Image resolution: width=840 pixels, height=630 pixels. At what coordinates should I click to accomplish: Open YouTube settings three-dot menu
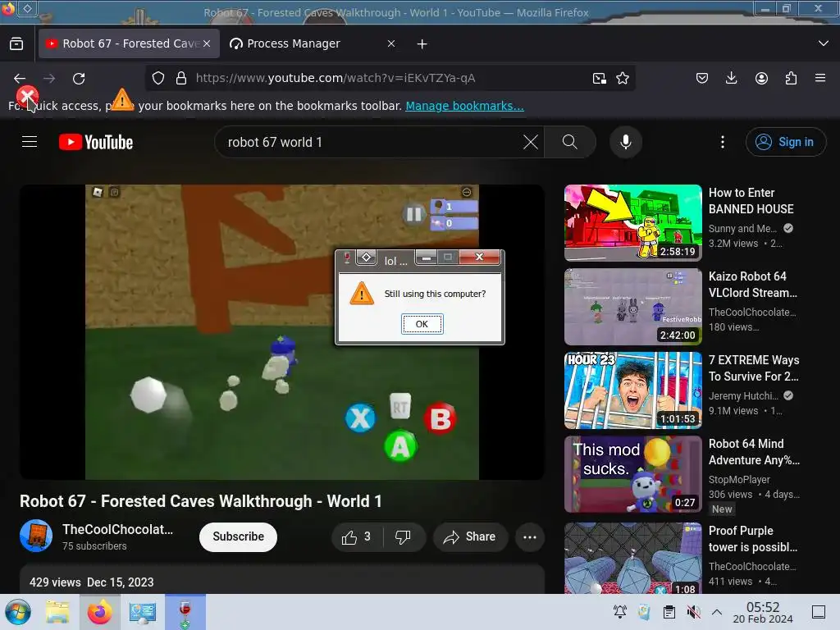(x=723, y=142)
